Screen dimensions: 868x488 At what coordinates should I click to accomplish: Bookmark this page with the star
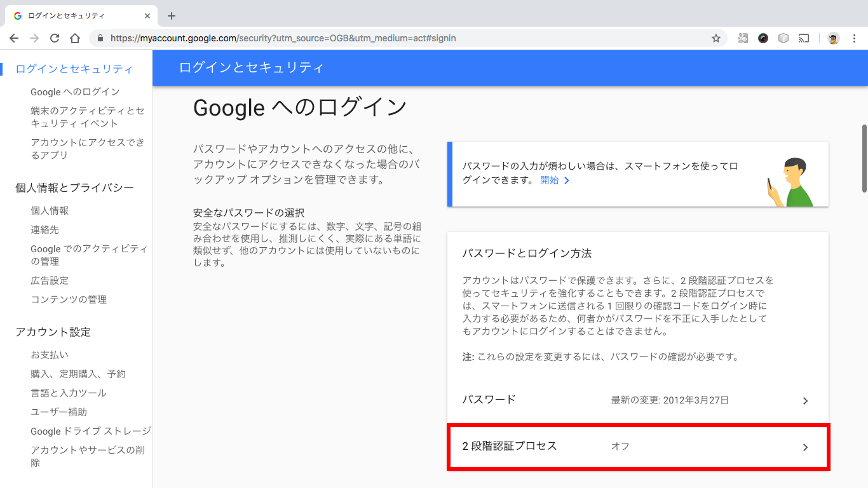716,38
